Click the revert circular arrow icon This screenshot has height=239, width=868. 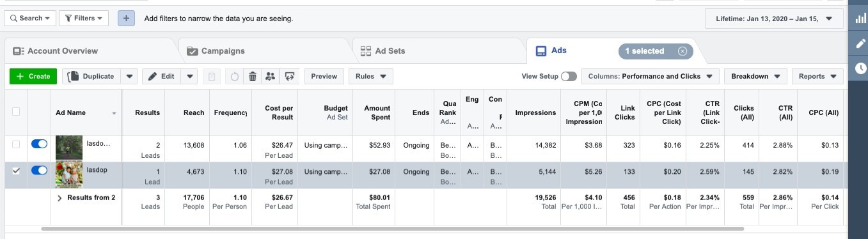[234, 77]
